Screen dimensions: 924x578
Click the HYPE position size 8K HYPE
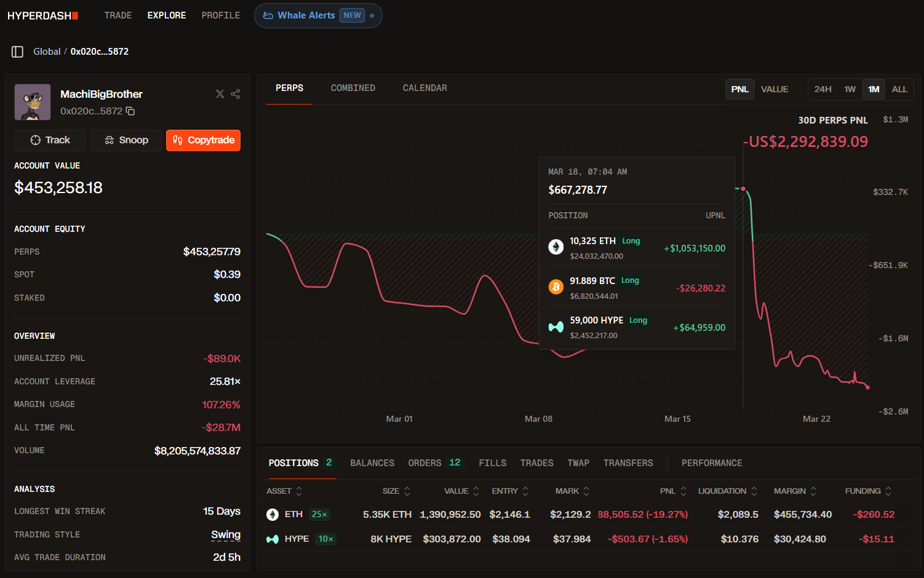tap(391, 539)
